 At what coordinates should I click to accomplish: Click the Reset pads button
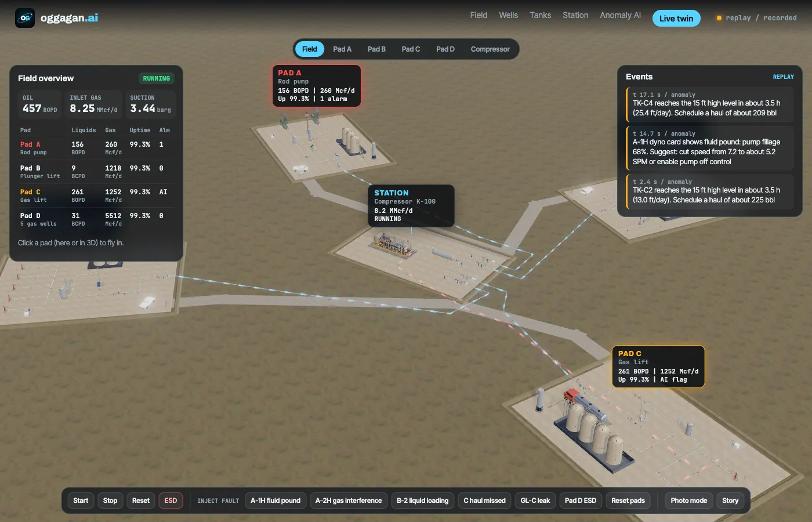click(x=628, y=501)
